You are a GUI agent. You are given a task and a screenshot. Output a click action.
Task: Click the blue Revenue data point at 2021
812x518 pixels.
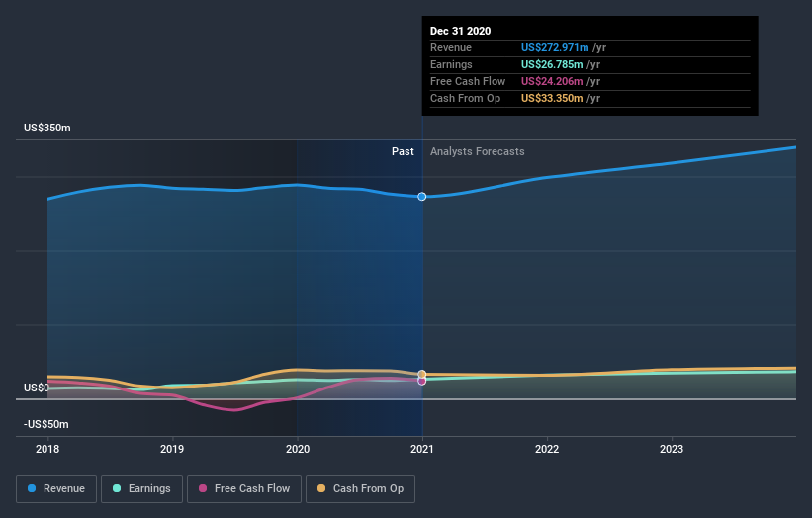[422, 197]
